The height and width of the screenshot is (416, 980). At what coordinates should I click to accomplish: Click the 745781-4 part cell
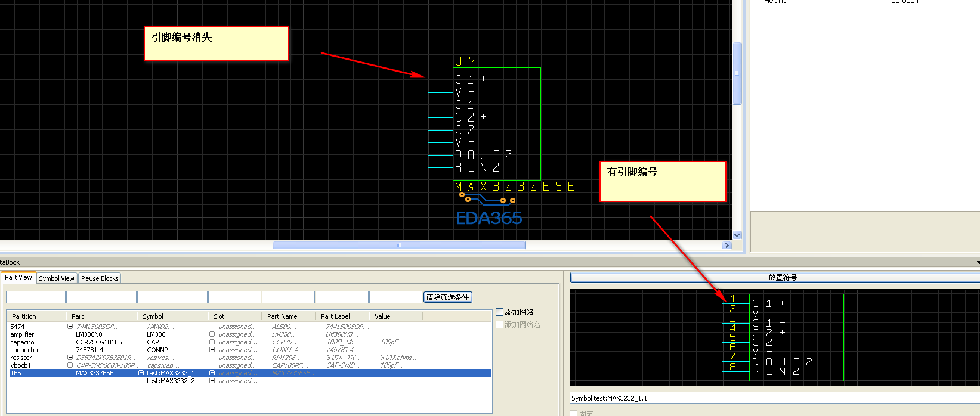tap(89, 350)
